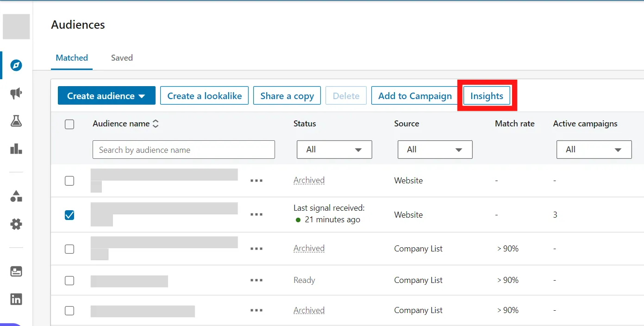The height and width of the screenshot is (326, 644).
Task: Click the Search by audience name field
Action: click(x=183, y=149)
